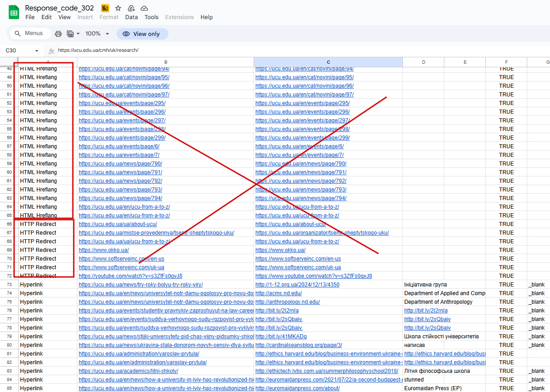The image size is (550, 392).
Task: Open the File menu
Action: tap(30, 17)
